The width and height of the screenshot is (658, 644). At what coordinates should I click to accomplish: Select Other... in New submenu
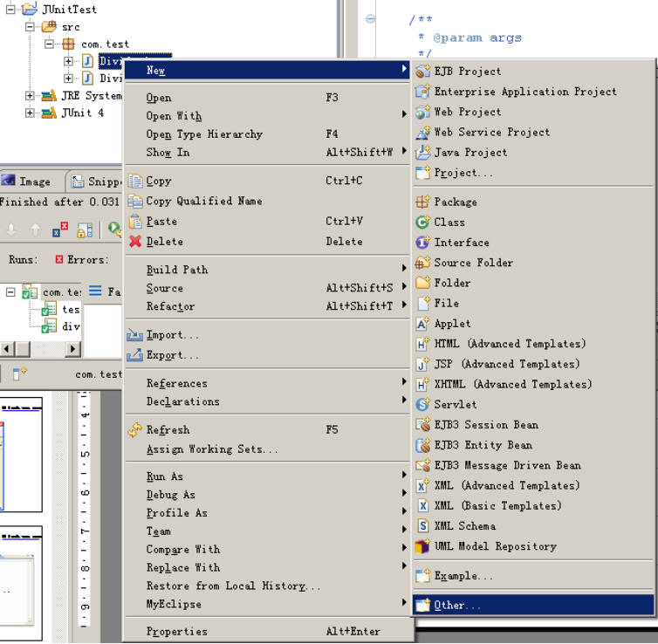click(x=533, y=605)
